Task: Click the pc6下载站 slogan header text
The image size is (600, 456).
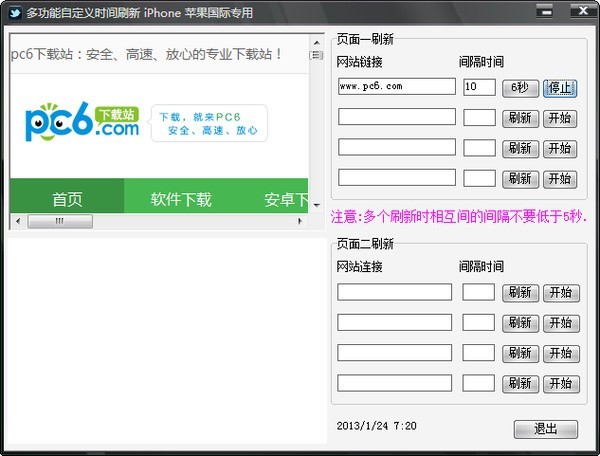Action: [146, 54]
